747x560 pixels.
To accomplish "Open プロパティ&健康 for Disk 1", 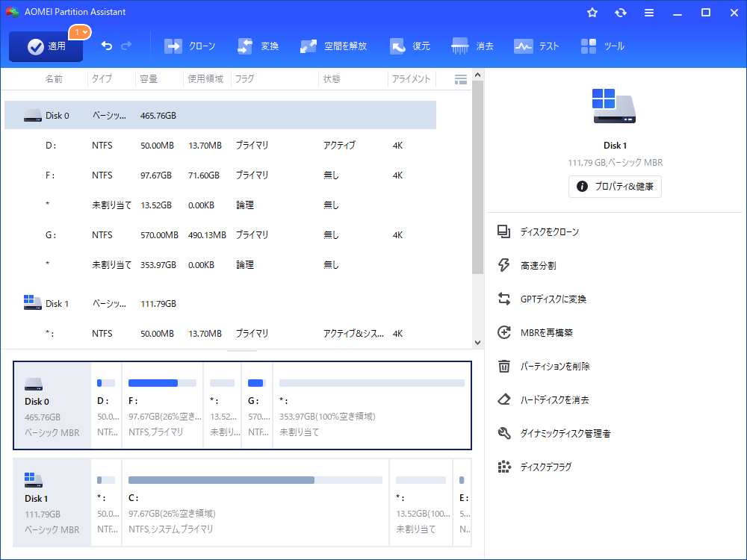I will [615, 187].
